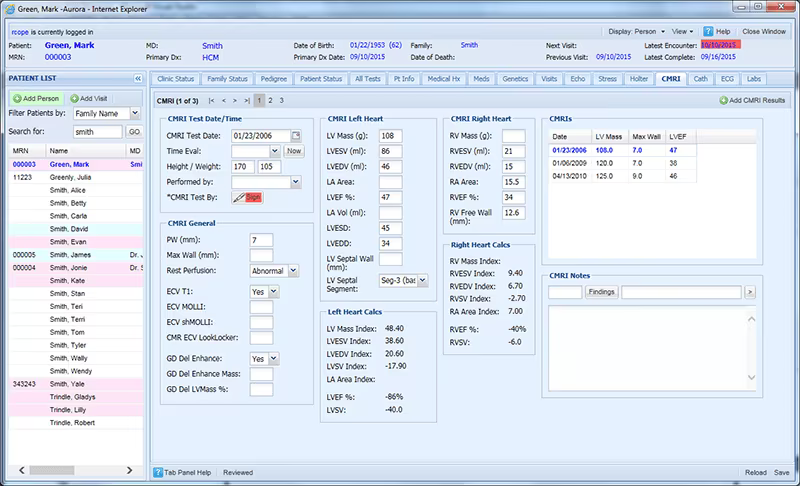
Task: Click the Reload button
Action: click(x=756, y=473)
